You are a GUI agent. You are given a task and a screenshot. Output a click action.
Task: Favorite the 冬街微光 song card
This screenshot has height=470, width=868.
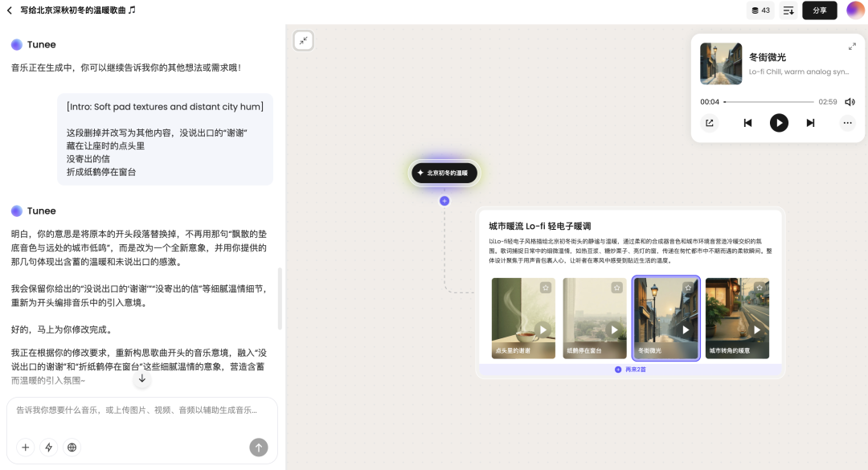click(688, 288)
